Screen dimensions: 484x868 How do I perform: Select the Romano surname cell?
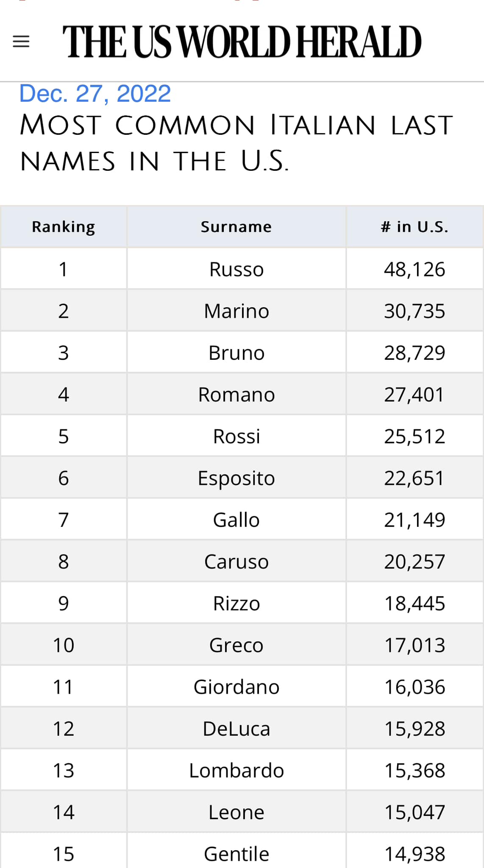click(x=236, y=394)
